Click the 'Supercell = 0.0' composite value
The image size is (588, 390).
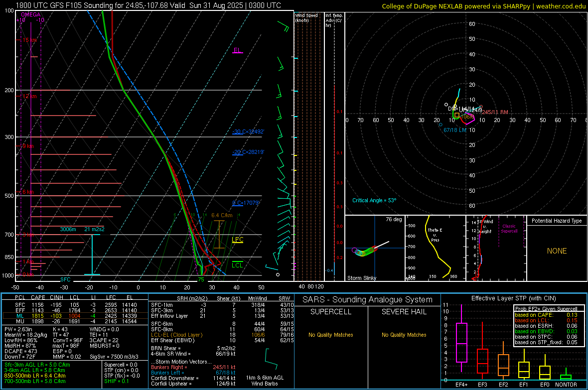pyautogui.click(x=121, y=365)
